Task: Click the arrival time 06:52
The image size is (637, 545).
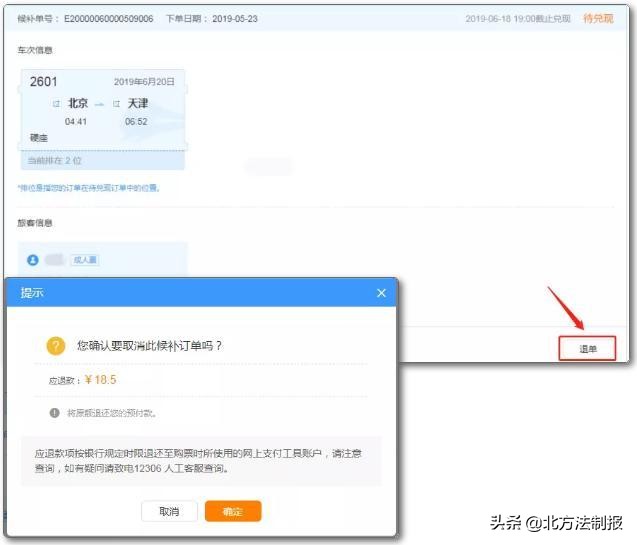Action: coord(136,121)
